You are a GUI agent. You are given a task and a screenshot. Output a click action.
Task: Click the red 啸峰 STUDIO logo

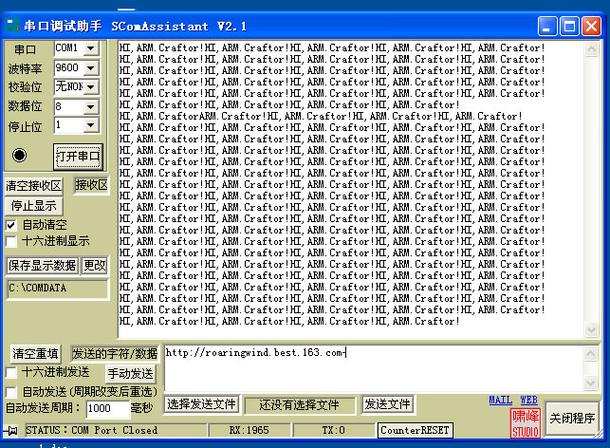525,424
